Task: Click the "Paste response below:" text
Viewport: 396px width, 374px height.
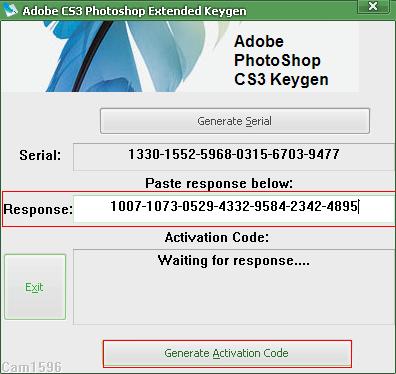Action: tap(219, 183)
